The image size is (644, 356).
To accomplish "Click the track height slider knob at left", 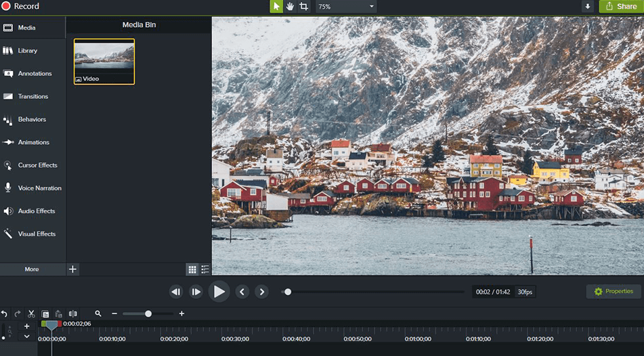I will [x=3, y=338].
